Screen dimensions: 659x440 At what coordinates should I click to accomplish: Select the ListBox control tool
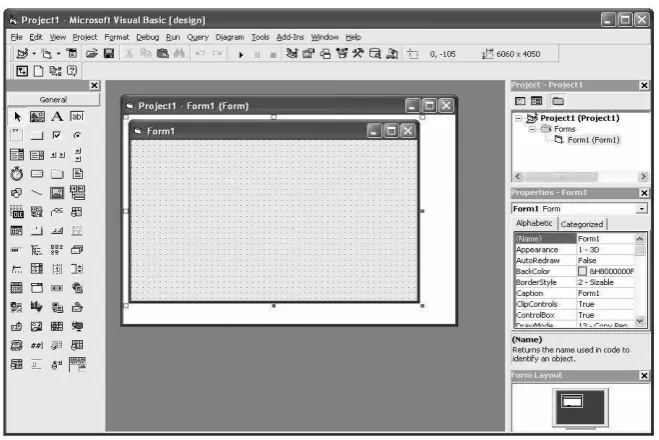pyautogui.click(x=37, y=155)
